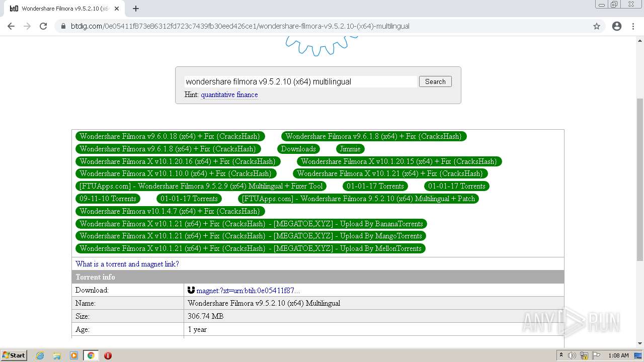This screenshot has height=362, width=644.
Task: Click the site lock icon in the address bar
Action: coord(63,26)
